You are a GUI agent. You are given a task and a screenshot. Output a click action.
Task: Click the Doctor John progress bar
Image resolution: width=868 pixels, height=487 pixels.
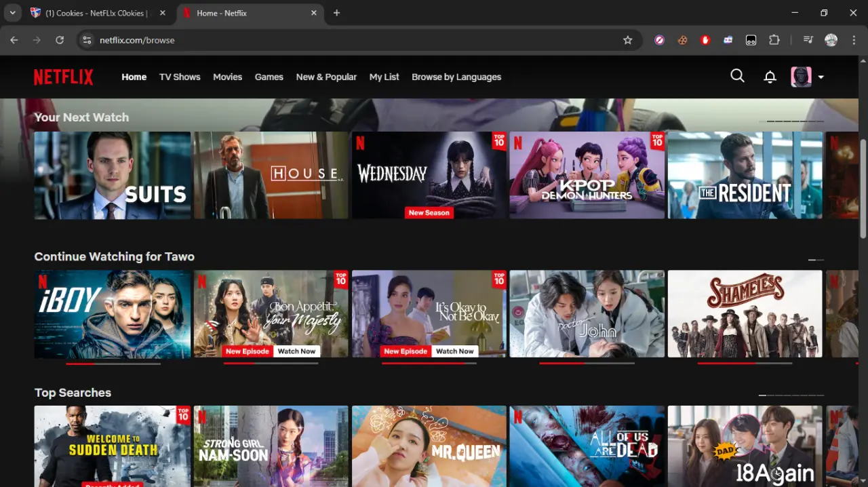point(587,364)
